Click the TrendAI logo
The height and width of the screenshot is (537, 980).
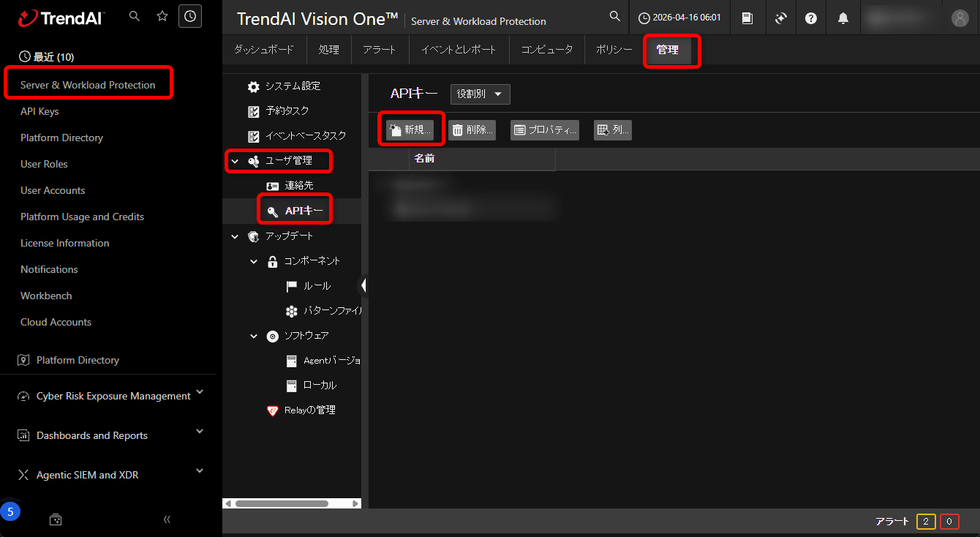[x=61, y=18]
